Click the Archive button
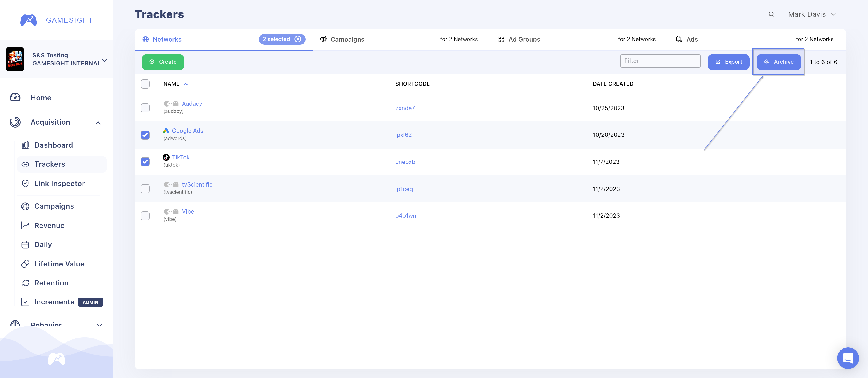The image size is (868, 378). pyautogui.click(x=779, y=62)
